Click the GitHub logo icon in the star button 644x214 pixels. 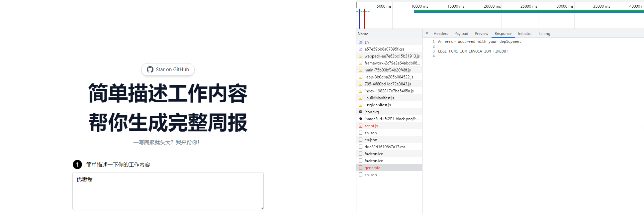(150, 69)
